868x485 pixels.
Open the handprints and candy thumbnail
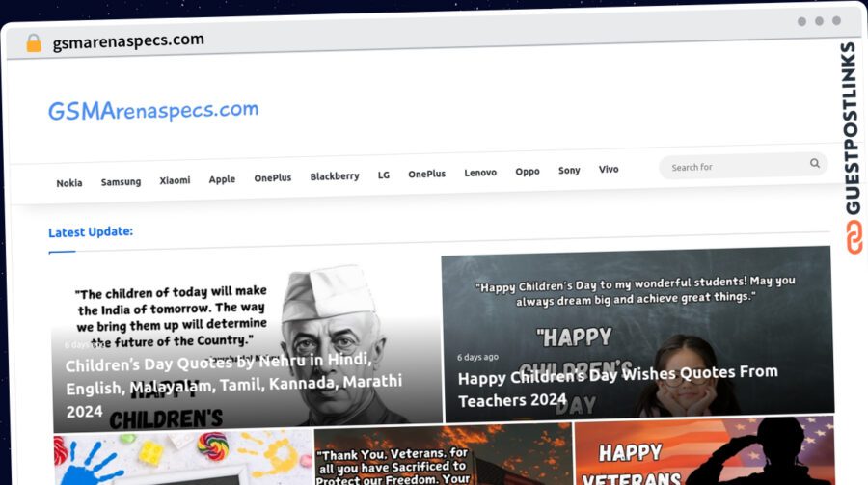click(184, 458)
